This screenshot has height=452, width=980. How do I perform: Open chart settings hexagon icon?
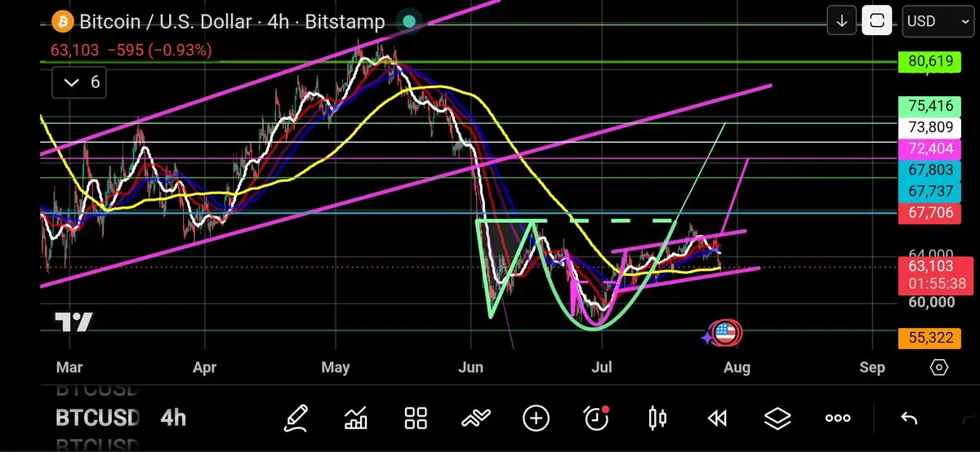coord(939,367)
